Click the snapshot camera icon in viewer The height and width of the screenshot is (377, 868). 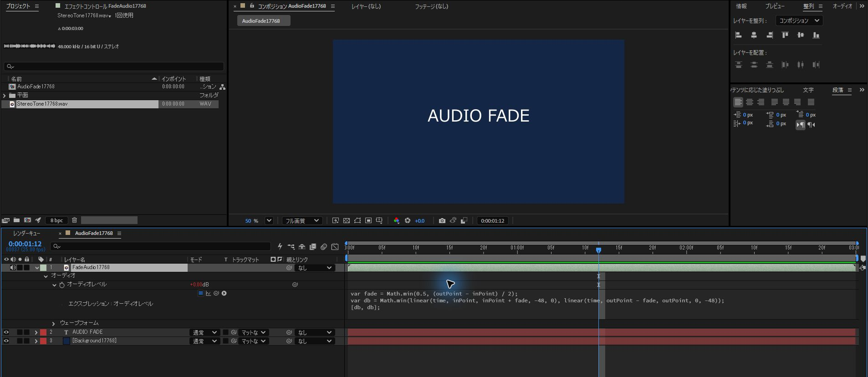442,221
